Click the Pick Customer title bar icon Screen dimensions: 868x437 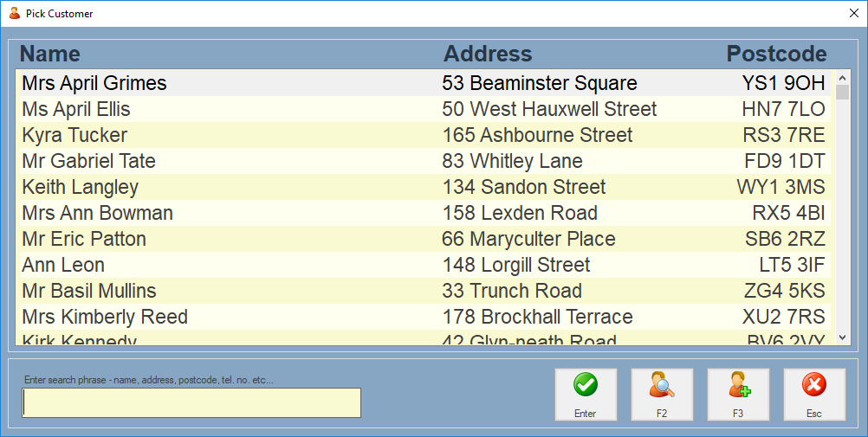(x=14, y=13)
